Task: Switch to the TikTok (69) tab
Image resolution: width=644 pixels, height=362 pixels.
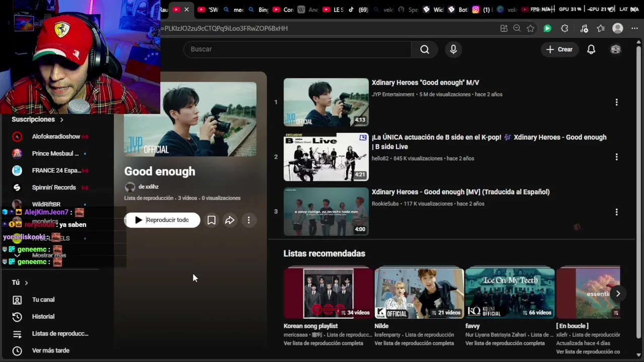Action: tap(358, 10)
